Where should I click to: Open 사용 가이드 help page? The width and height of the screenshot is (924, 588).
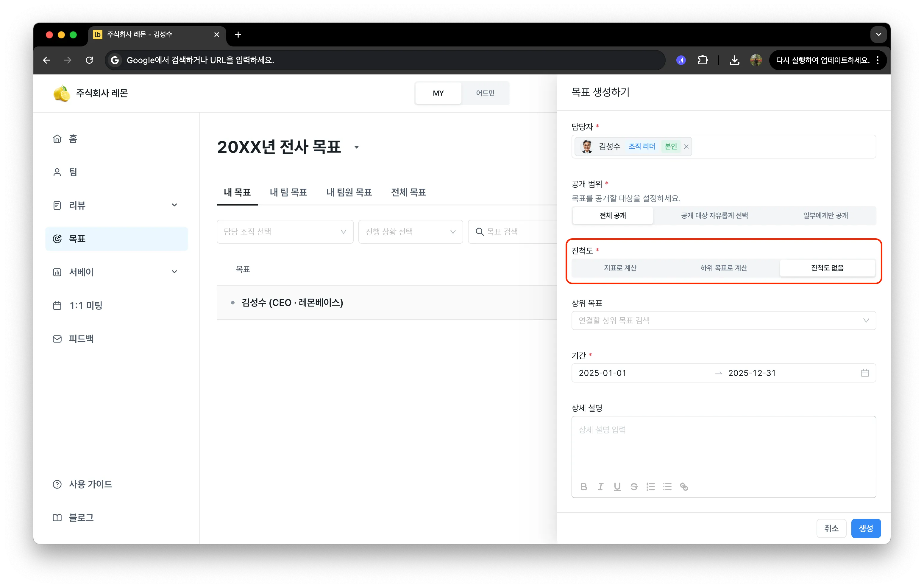pos(116,484)
